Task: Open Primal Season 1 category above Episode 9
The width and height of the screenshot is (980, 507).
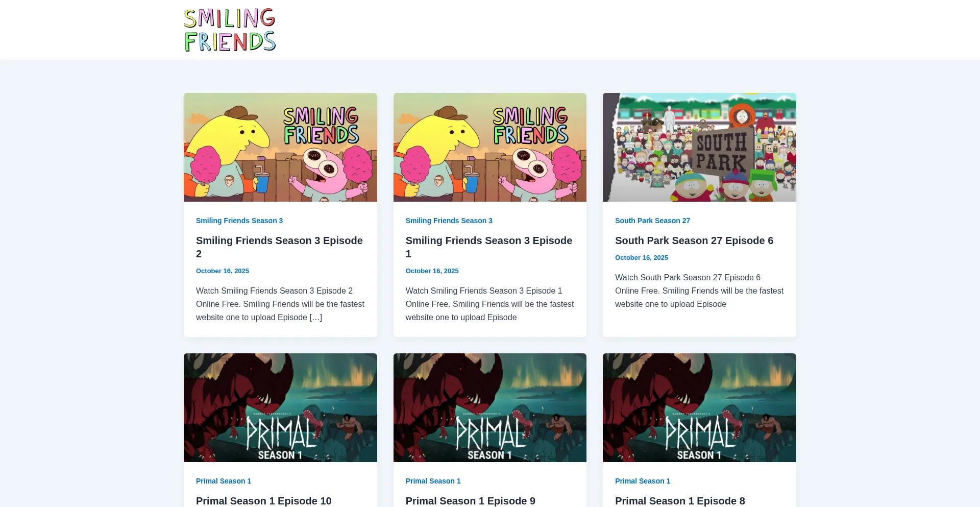Action: (x=433, y=481)
